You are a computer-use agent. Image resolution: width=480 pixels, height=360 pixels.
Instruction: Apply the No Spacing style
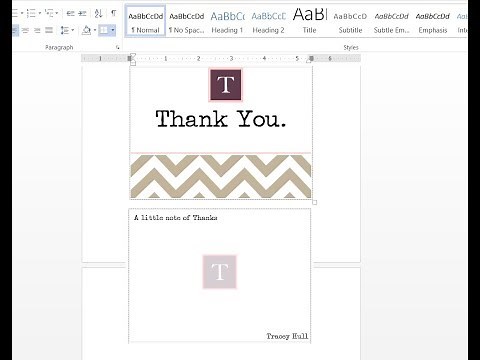186,21
